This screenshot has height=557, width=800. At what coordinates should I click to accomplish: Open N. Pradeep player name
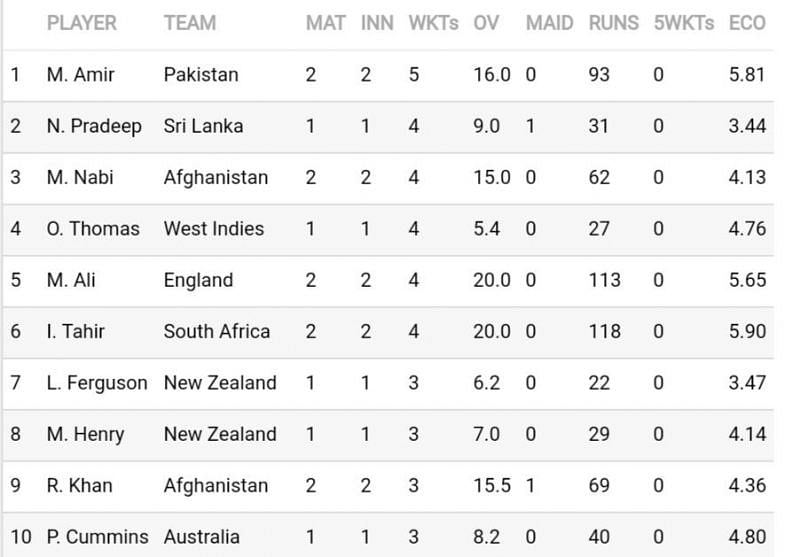pos(94,126)
